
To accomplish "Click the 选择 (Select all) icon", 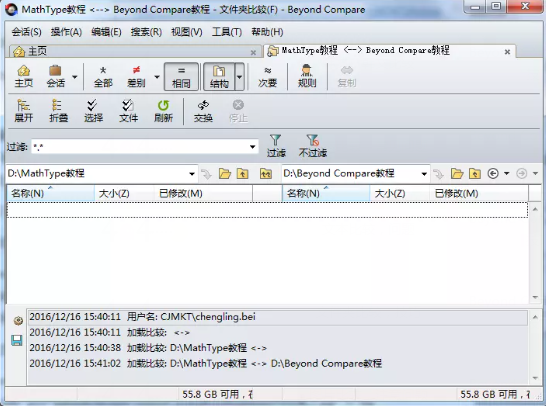I will (x=93, y=111).
